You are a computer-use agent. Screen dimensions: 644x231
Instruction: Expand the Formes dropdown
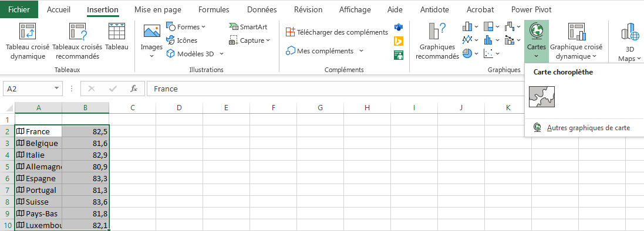point(203,27)
